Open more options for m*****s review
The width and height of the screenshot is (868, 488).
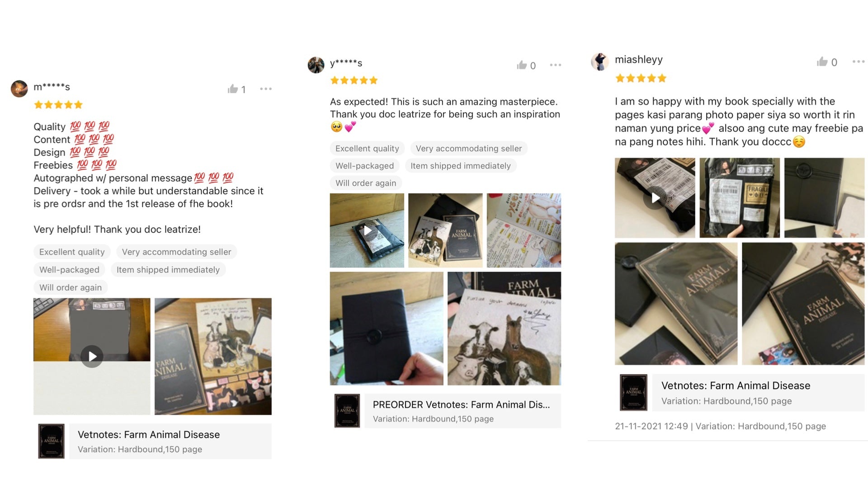[266, 89]
